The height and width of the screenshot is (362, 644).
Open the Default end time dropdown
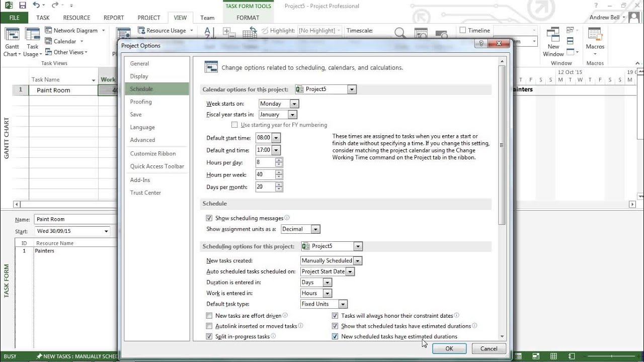coord(276,150)
